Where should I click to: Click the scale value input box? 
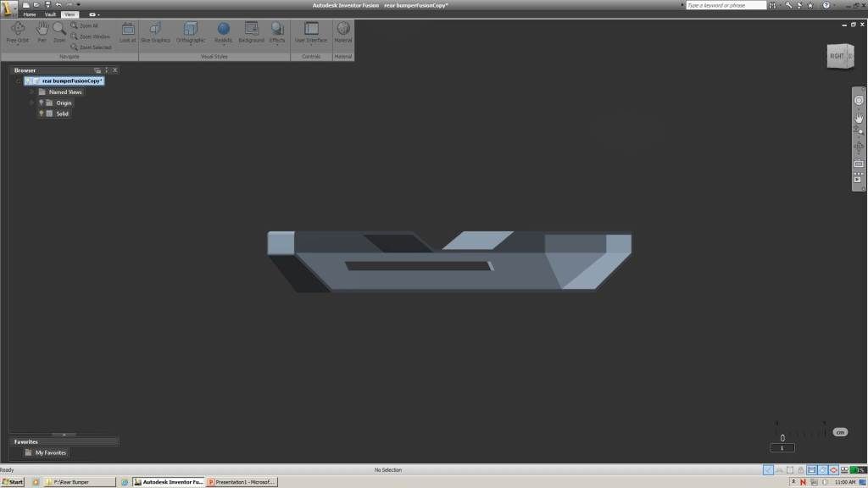(x=782, y=447)
